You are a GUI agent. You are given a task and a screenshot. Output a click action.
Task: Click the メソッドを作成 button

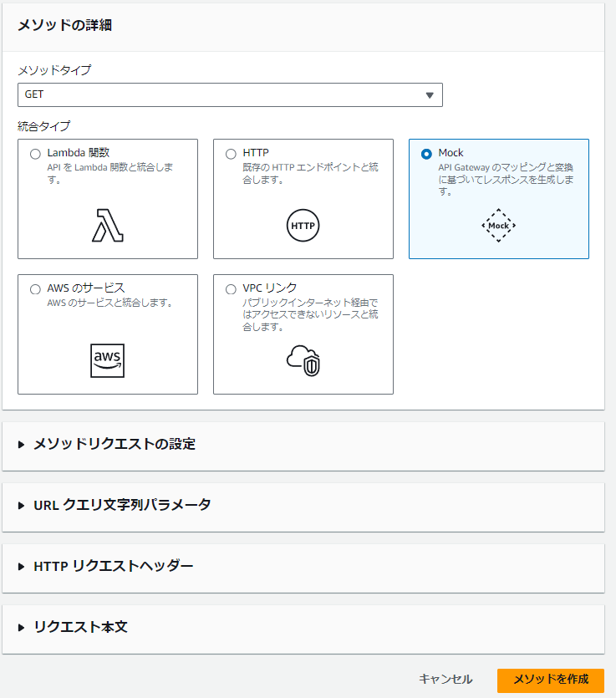point(551,680)
